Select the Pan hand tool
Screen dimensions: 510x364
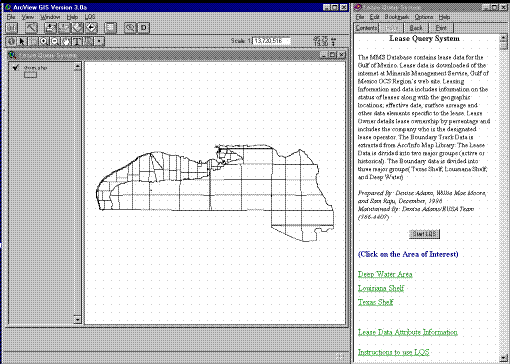coord(66,41)
